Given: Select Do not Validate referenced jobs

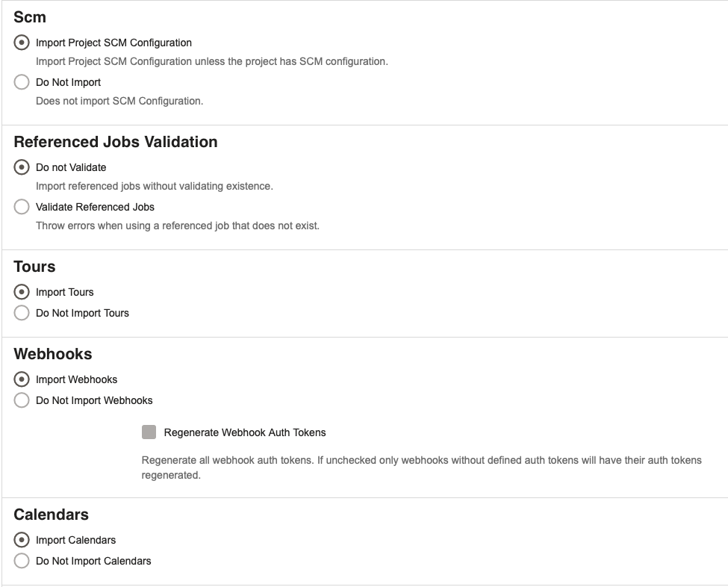Looking at the screenshot, I should 22,167.
